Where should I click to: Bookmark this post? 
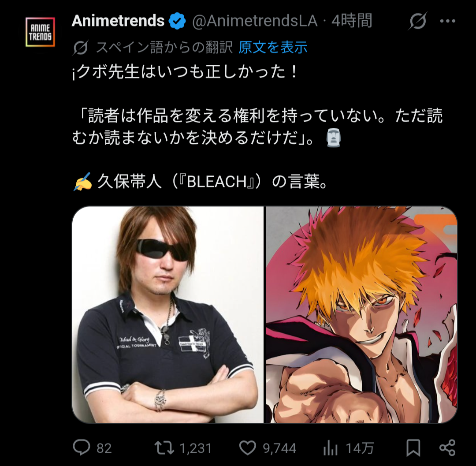(413, 448)
